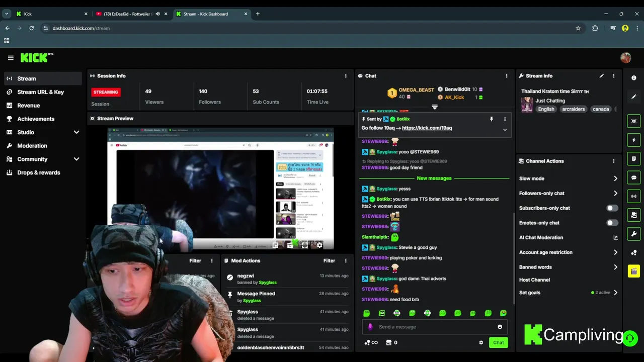Toggle the broadcast signal widget in the right sidebar
The height and width of the screenshot is (362, 644).
coord(634,196)
